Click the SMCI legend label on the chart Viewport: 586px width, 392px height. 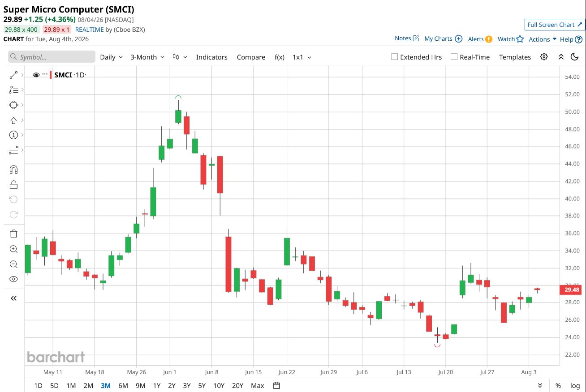[63, 75]
